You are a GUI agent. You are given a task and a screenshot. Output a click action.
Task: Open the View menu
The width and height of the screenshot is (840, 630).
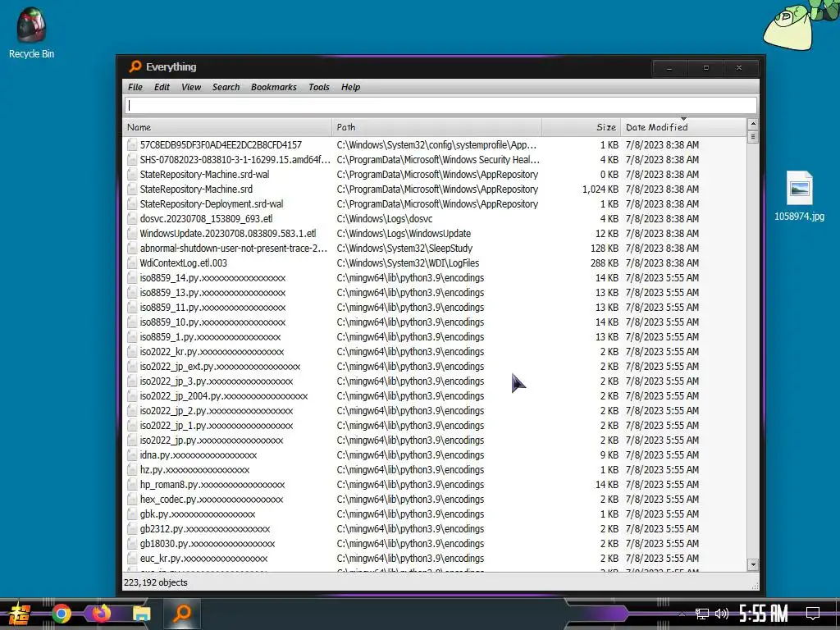(190, 87)
